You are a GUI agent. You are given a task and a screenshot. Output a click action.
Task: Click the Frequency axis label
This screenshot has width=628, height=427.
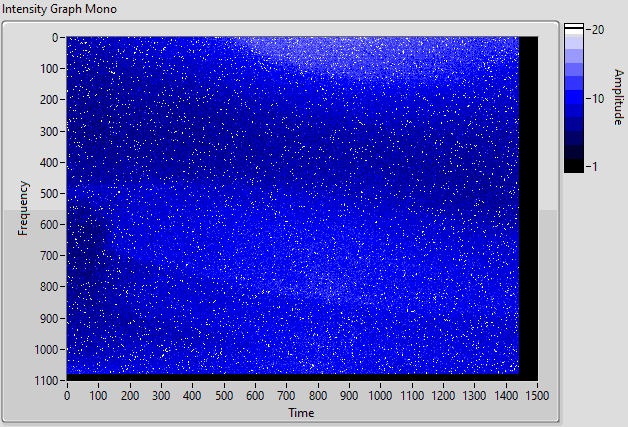(x=23, y=208)
